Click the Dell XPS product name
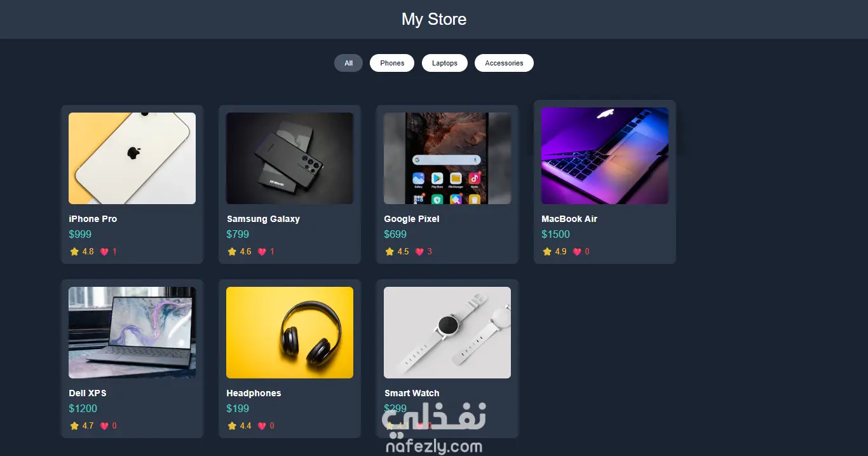868x456 pixels. [88, 393]
